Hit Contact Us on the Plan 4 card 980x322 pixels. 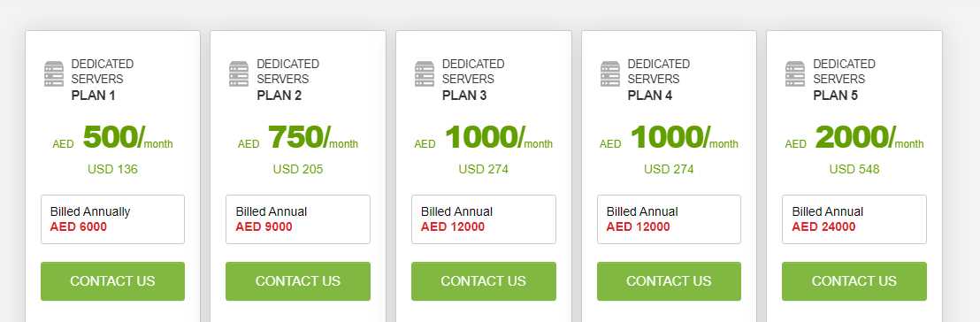(x=669, y=281)
